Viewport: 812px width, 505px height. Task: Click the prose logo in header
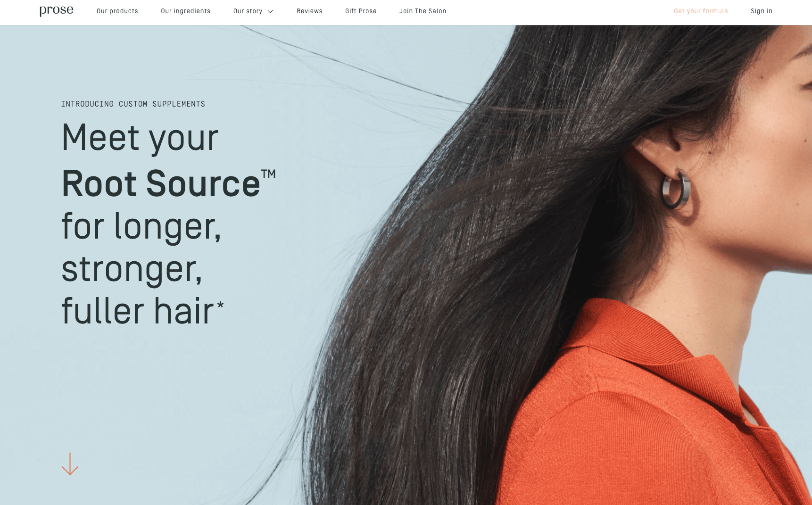click(x=56, y=10)
